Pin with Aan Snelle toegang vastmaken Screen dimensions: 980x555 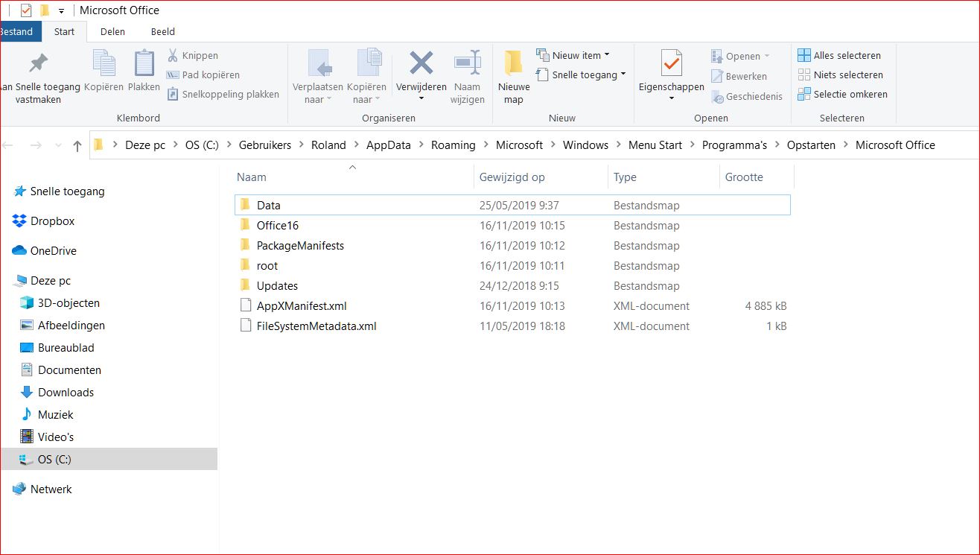(x=37, y=64)
